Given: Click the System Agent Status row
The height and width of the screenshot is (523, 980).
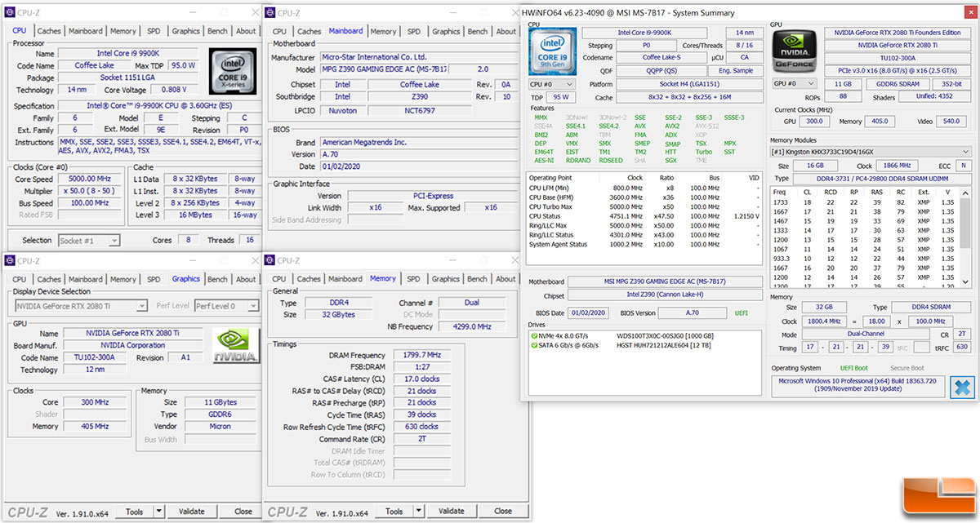Looking at the screenshot, I should (646, 245).
